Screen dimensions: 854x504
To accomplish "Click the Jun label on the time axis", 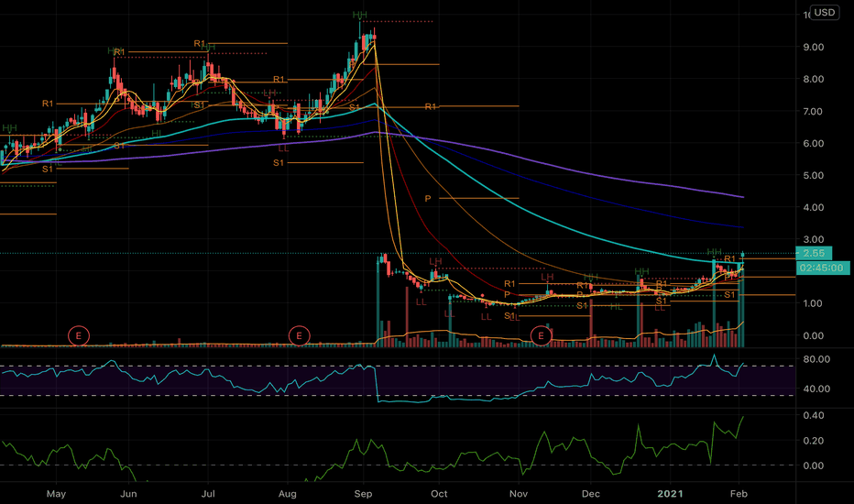I will point(128,494).
